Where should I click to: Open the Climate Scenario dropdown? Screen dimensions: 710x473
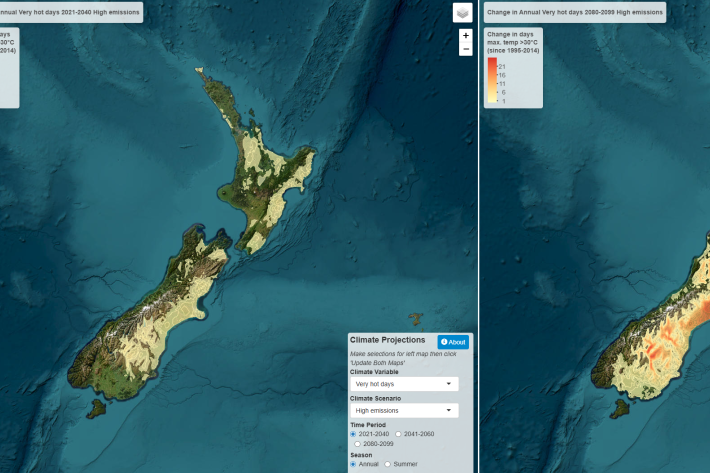[x=404, y=411]
